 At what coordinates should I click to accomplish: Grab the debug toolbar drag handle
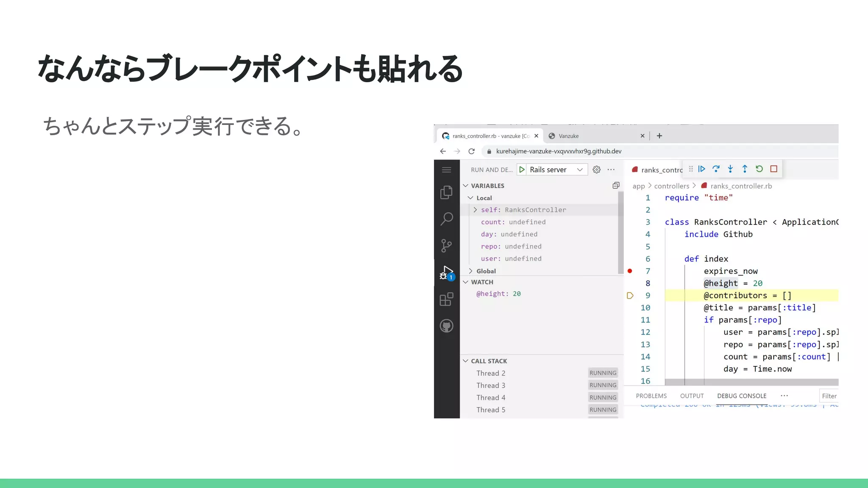(x=691, y=169)
